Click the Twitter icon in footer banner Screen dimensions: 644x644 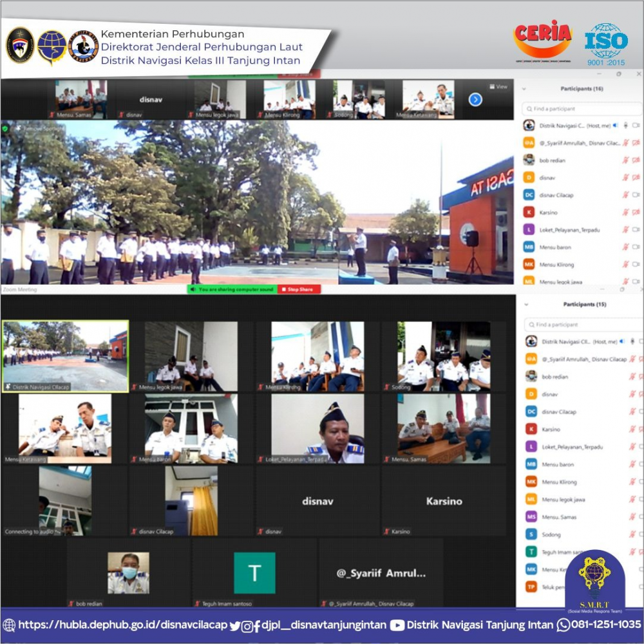(x=235, y=626)
